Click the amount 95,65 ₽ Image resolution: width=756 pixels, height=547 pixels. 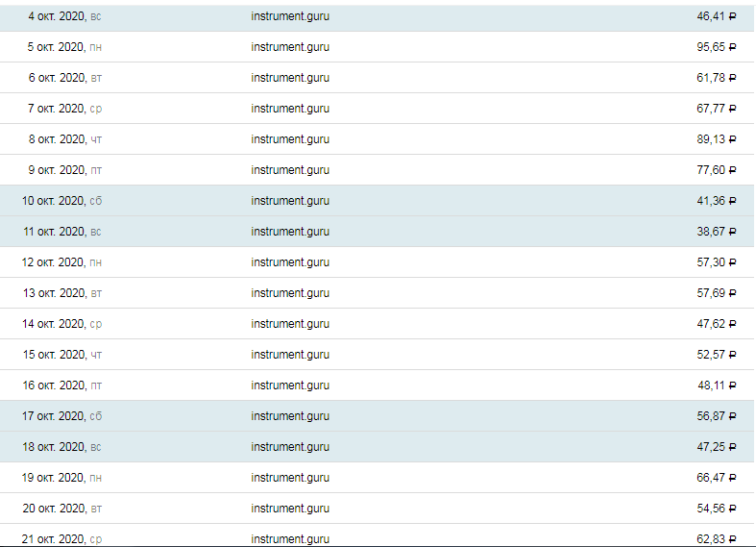(717, 47)
